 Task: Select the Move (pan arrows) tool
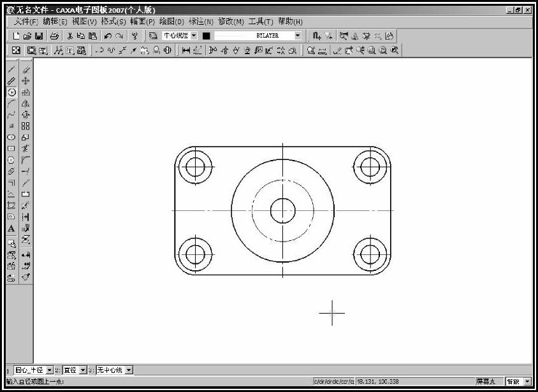click(25, 81)
